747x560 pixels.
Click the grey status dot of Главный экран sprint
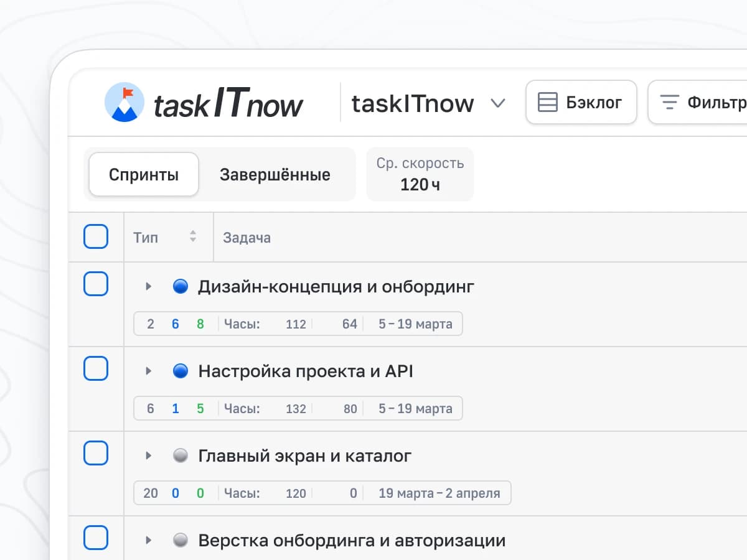point(180,456)
